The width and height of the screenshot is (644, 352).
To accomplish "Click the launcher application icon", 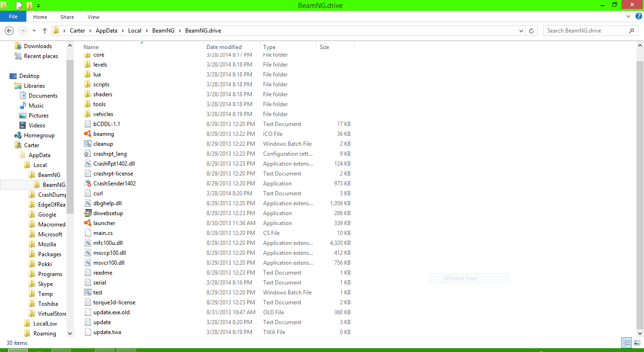I will tap(87, 223).
